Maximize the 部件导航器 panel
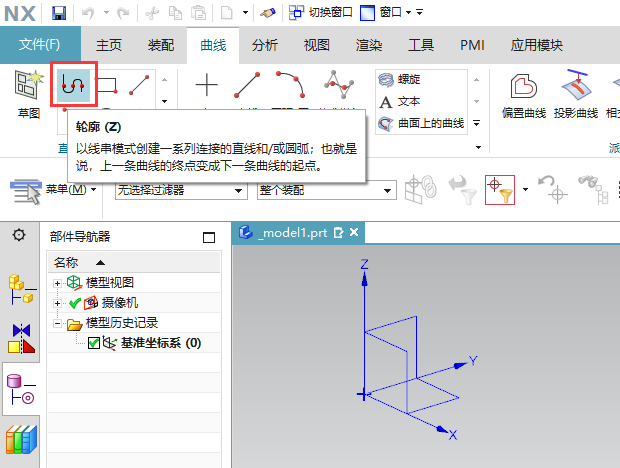This screenshot has width=620, height=468. coord(209,237)
